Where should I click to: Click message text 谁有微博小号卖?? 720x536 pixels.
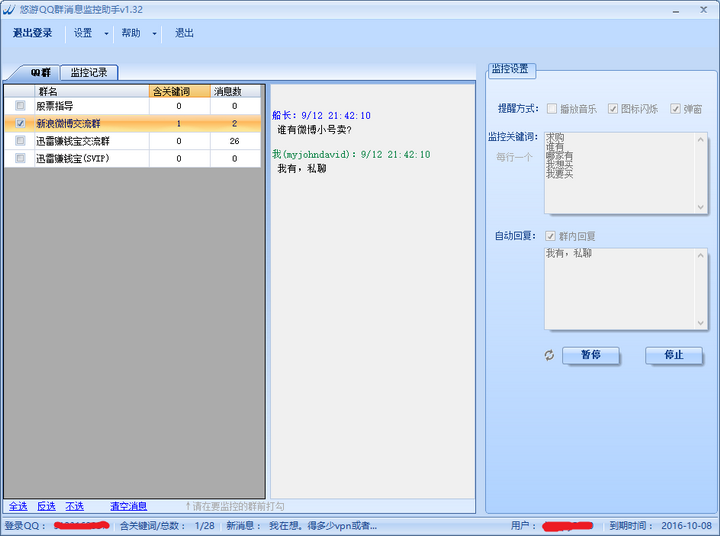pos(315,130)
